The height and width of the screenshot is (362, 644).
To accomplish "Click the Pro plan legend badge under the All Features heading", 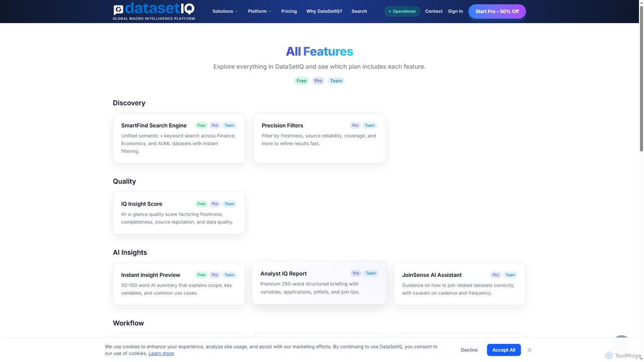I will pyautogui.click(x=318, y=80).
